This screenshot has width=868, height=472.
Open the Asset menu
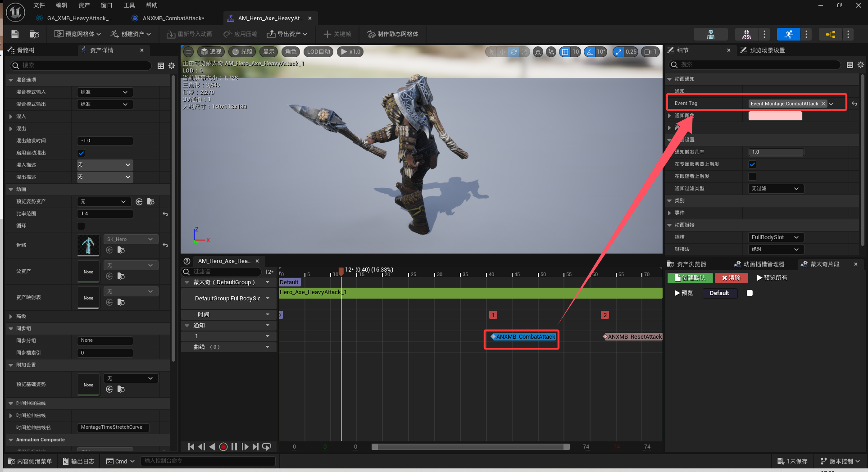tap(84, 5)
